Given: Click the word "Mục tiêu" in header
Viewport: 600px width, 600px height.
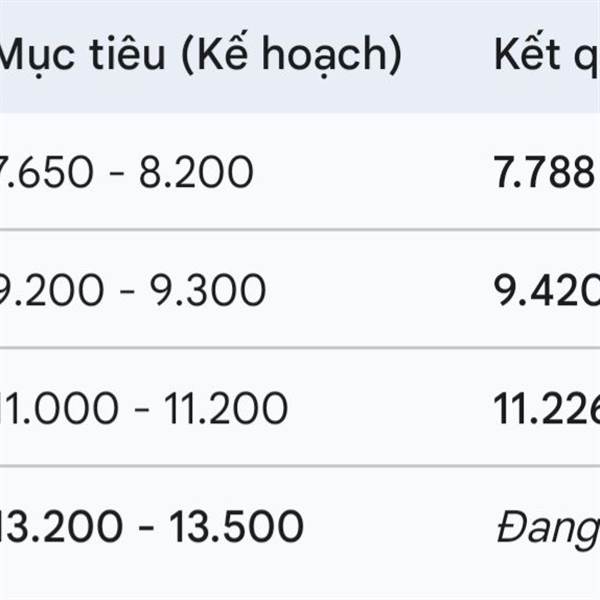Looking at the screenshot, I should (80, 57).
